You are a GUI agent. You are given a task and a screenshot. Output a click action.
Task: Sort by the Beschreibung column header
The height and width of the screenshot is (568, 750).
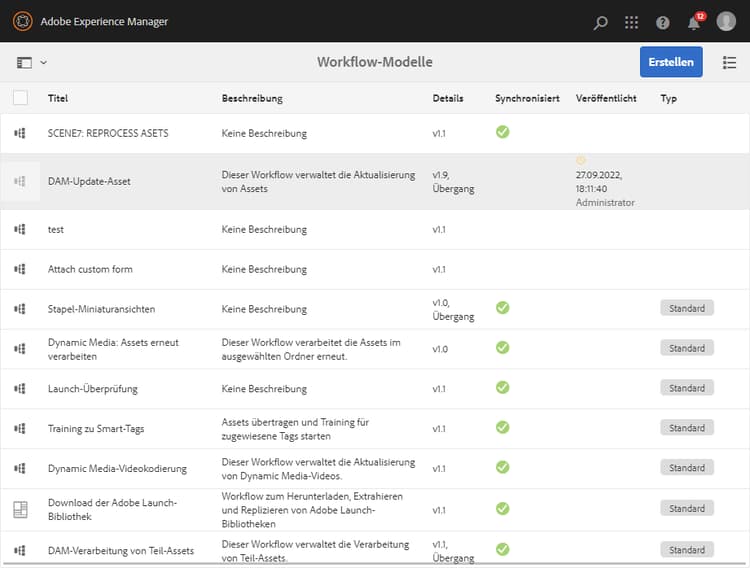[x=252, y=98]
